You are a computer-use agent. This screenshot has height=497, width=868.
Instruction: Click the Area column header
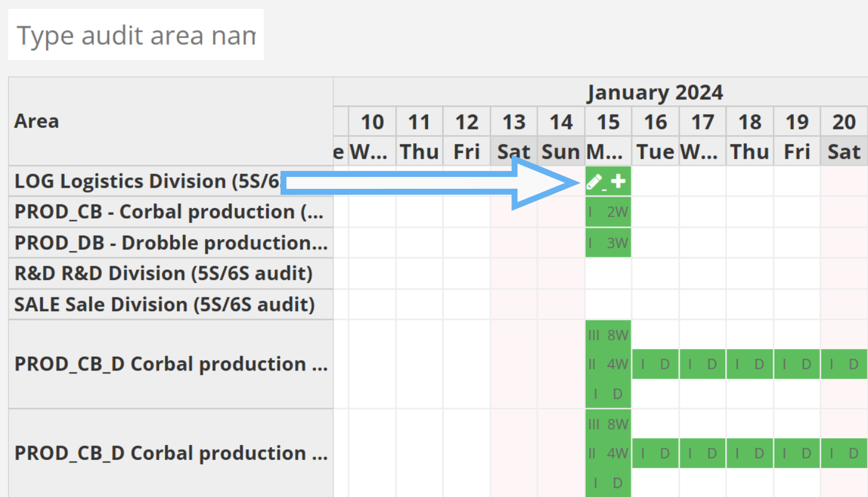coord(37,121)
